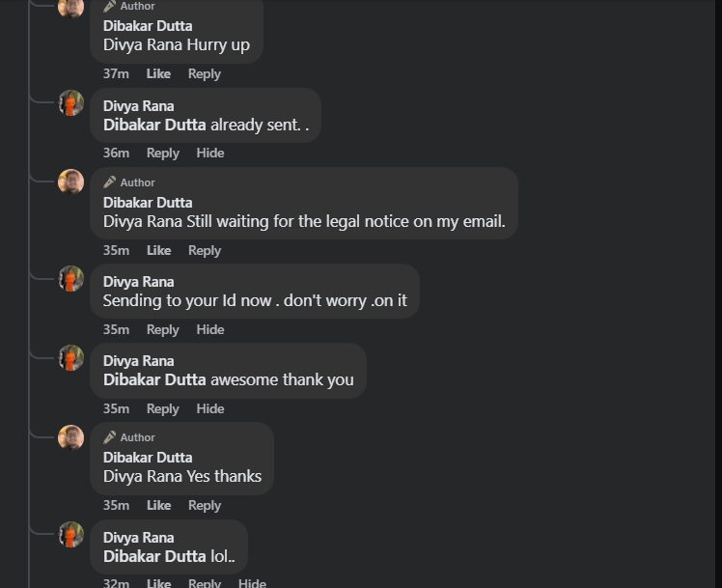Click Divya Rana's avatar beside the "lol.." comment
The width and height of the screenshot is (722, 588).
[70, 535]
